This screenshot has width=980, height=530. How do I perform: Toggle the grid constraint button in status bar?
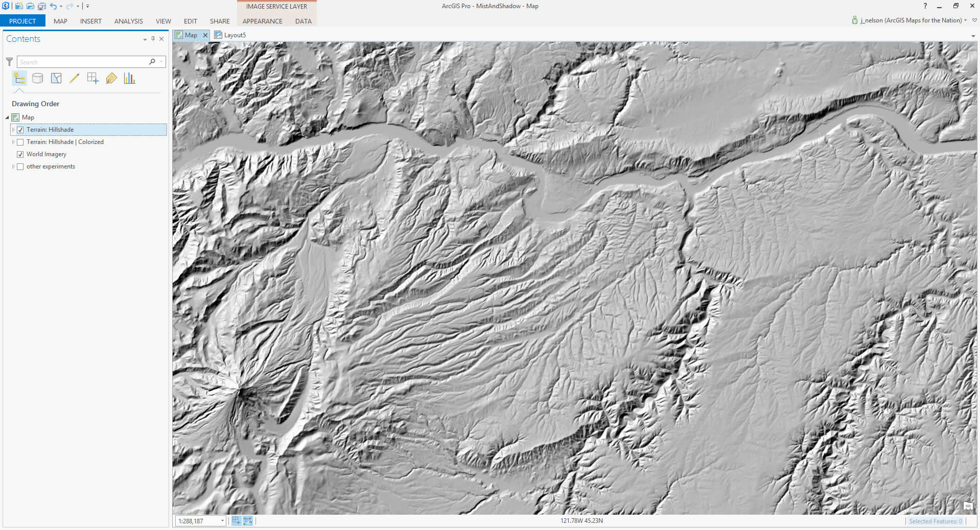click(x=248, y=521)
